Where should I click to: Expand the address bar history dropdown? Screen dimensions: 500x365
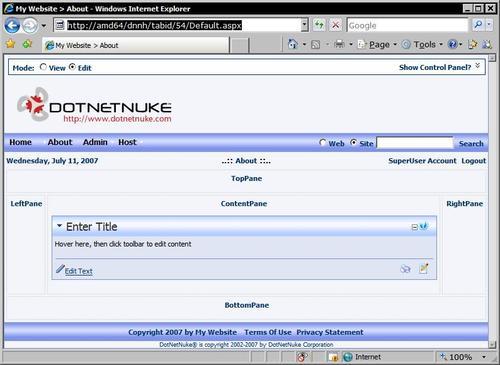305,25
